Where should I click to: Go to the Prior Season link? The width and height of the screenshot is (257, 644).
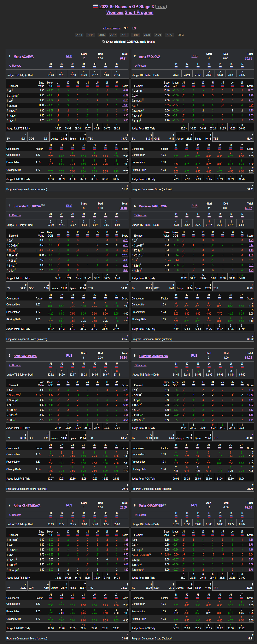click(112, 29)
